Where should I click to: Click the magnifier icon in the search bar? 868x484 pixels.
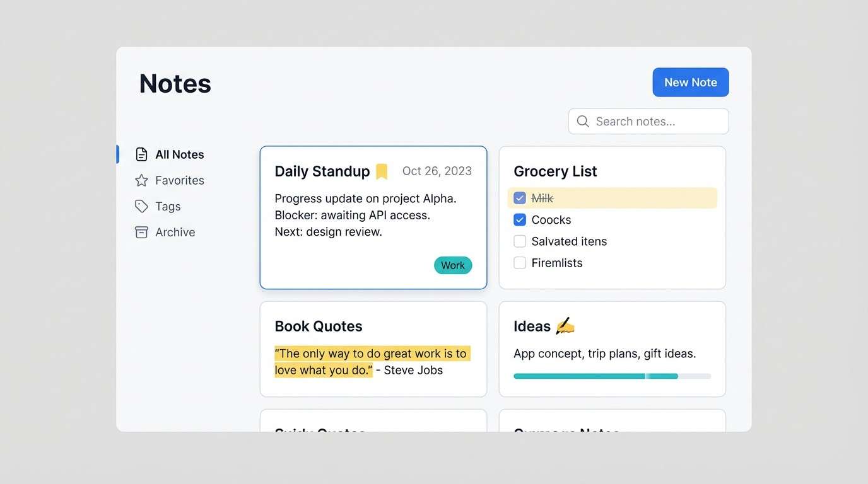click(582, 121)
